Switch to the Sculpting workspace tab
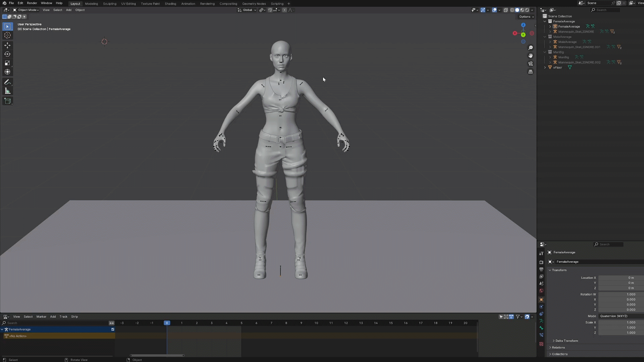This screenshot has width=644, height=362. [x=110, y=4]
